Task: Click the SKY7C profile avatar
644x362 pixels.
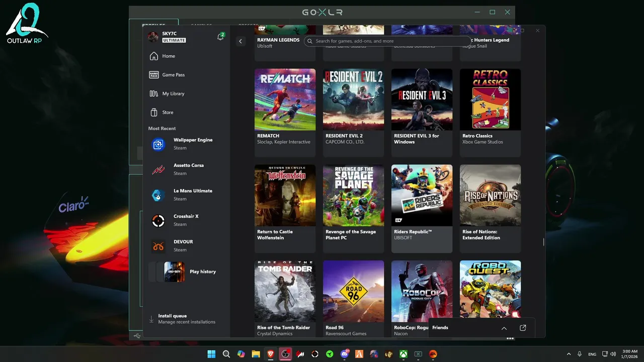Action: coord(153,37)
